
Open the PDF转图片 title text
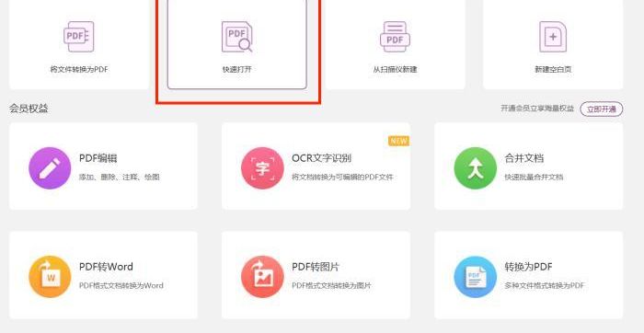(x=316, y=267)
